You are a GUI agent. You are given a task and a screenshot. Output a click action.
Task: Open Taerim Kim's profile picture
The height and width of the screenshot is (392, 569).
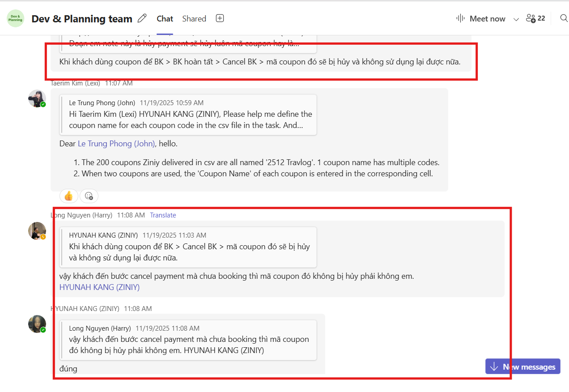[x=37, y=98]
